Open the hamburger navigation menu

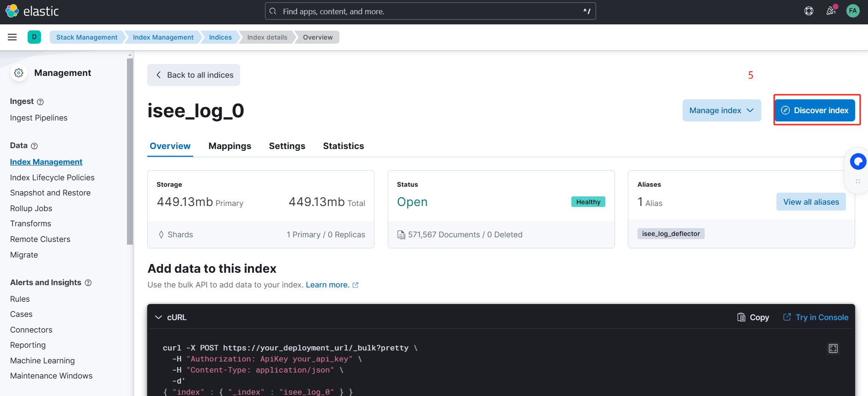pos(12,37)
